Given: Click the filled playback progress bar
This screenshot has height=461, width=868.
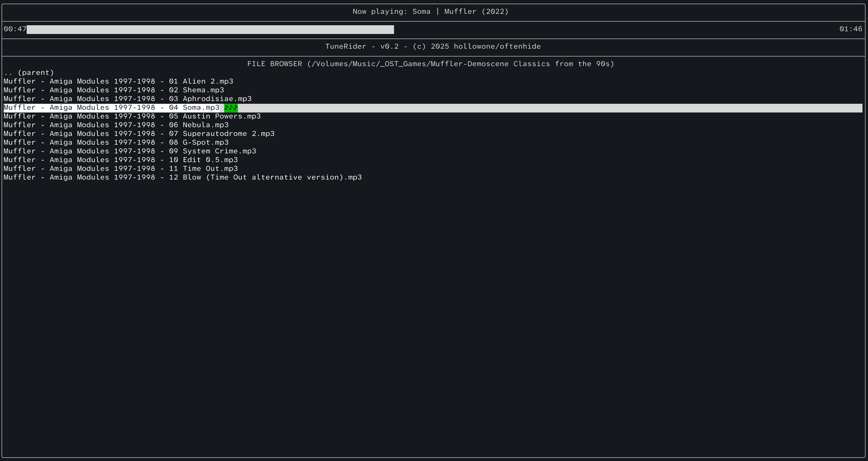Looking at the screenshot, I should point(210,30).
